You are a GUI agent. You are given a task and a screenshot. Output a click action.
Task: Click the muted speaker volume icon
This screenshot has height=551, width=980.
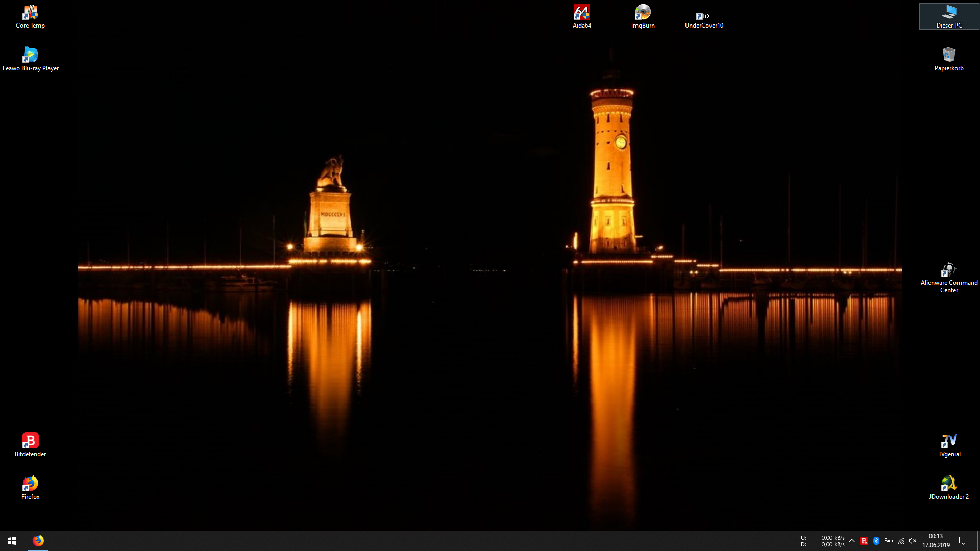pos(913,541)
